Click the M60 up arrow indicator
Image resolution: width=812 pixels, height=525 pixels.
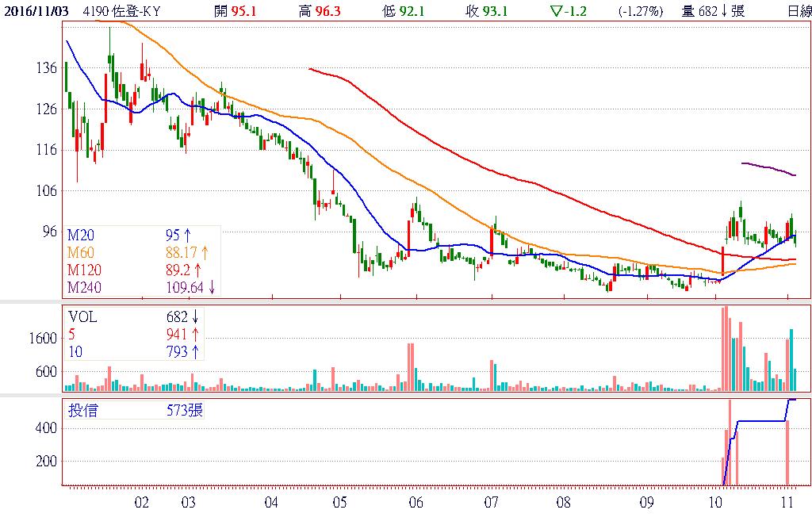pyautogui.click(x=205, y=253)
